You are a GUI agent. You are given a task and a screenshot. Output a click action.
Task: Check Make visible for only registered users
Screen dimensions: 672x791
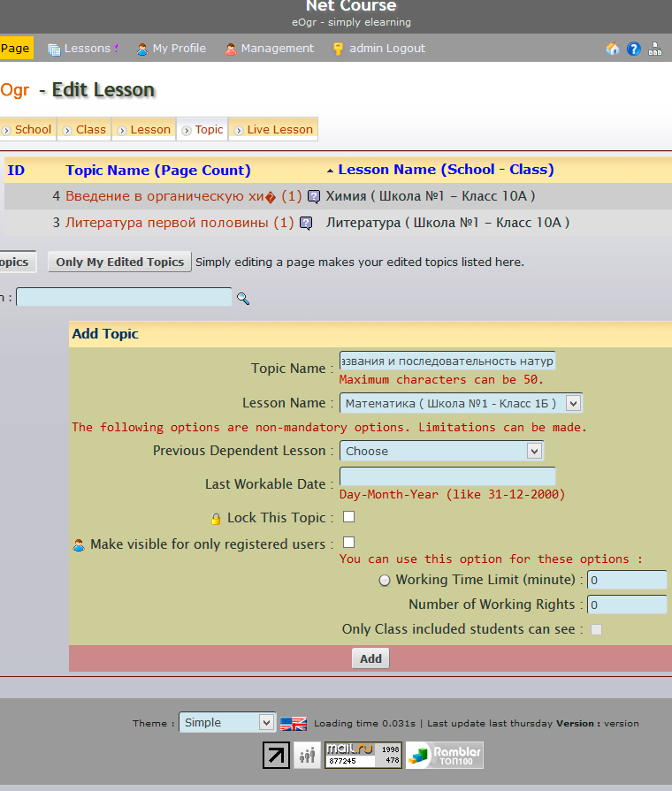[x=349, y=542]
